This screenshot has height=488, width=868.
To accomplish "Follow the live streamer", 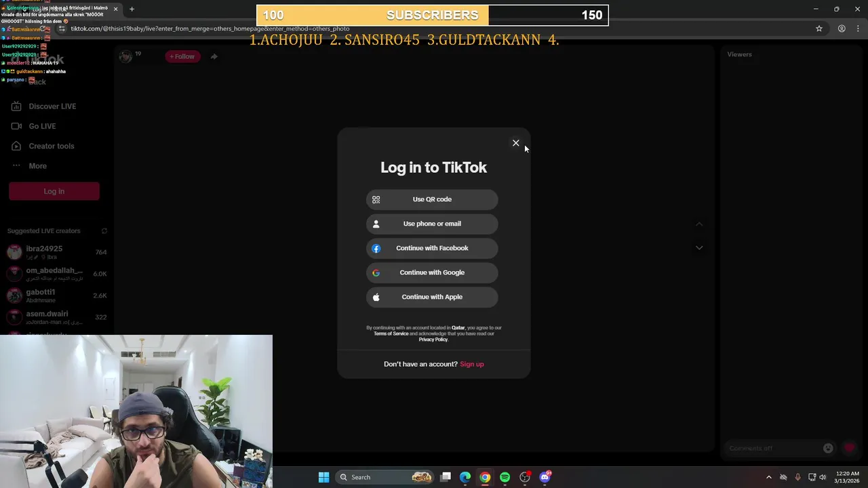I will click(182, 56).
